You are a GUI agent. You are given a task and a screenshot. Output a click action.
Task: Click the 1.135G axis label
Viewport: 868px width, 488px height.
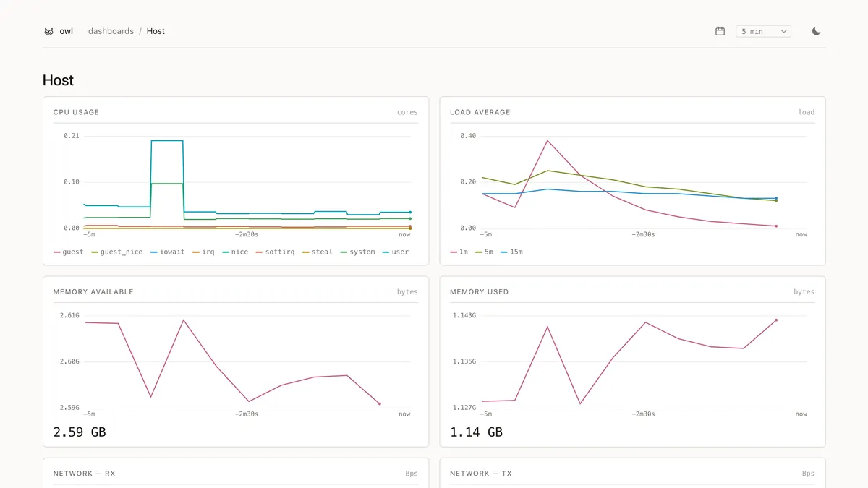pos(464,361)
